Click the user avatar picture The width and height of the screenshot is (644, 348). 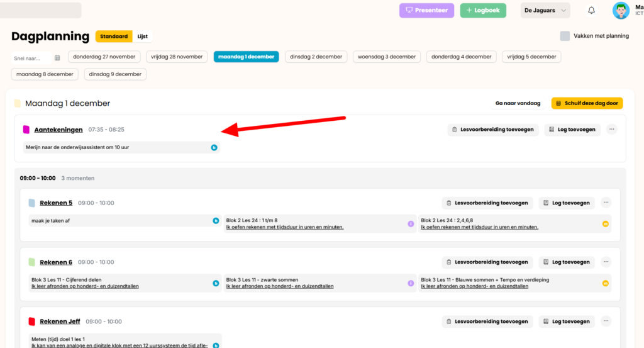621,11
